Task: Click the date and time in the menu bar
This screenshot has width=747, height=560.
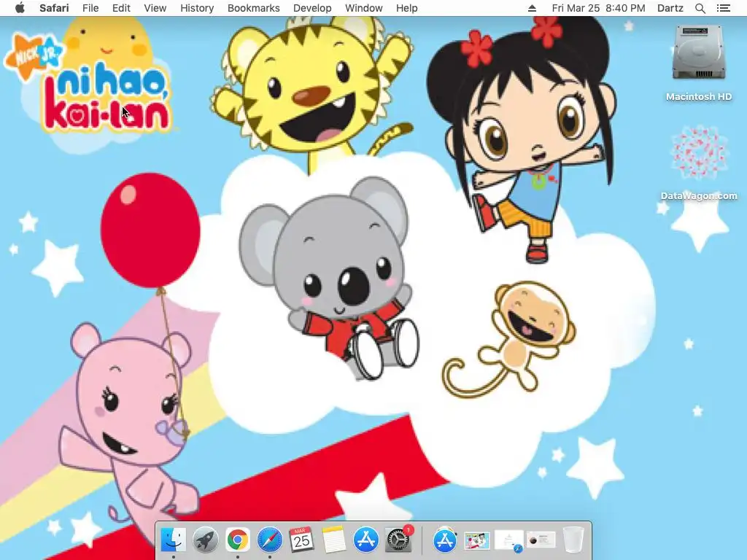Action: point(598,8)
